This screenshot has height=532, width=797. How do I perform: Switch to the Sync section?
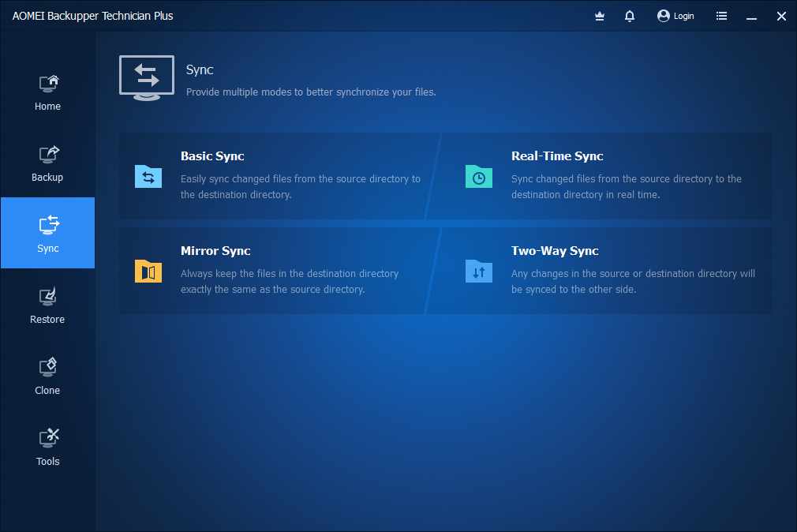pos(47,233)
